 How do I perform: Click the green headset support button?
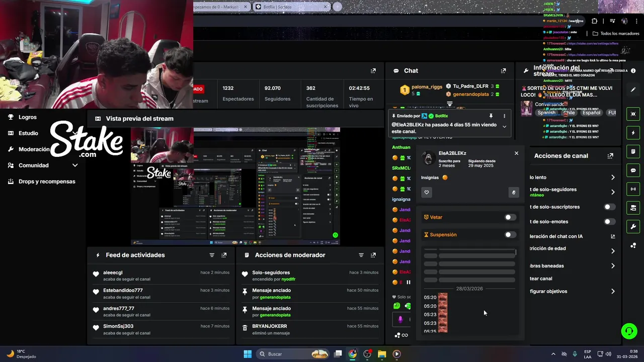pos(629,331)
